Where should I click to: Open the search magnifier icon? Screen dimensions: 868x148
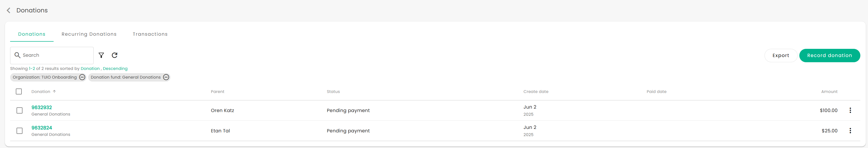[x=18, y=55]
